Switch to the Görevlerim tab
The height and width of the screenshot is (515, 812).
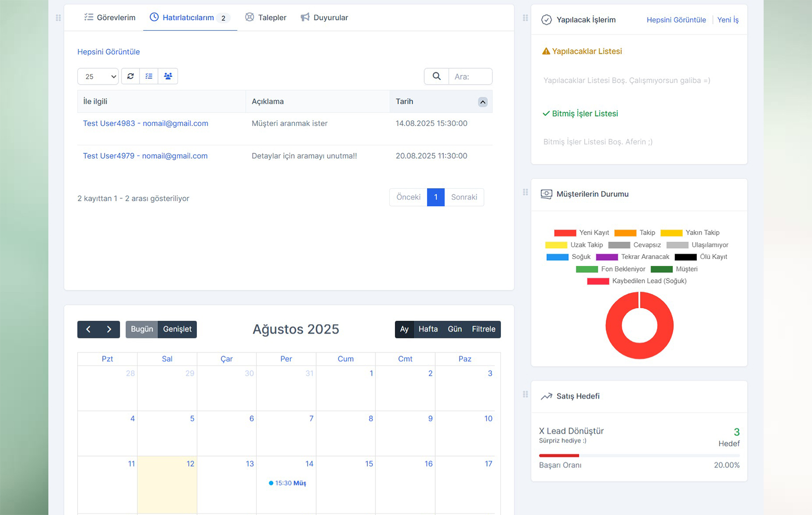110,17
